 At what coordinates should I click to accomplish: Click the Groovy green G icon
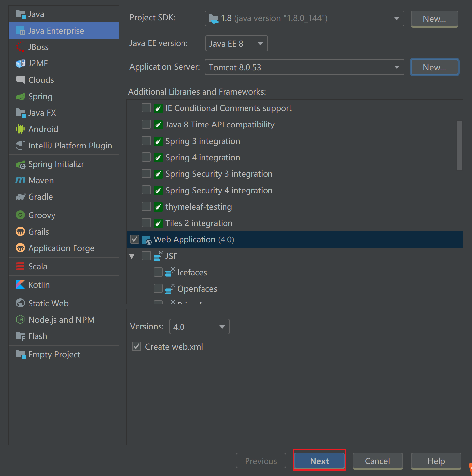(20, 215)
